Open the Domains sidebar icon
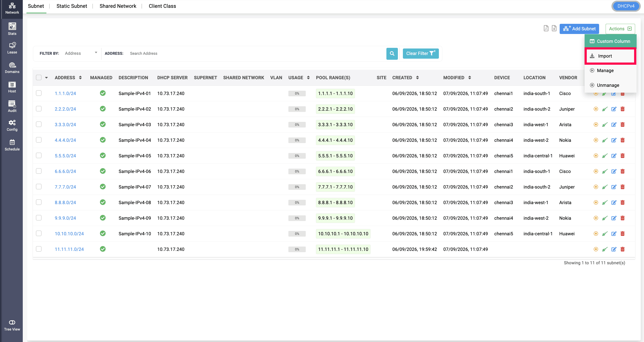Image resolution: width=644 pixels, height=342 pixels. pos(12,68)
